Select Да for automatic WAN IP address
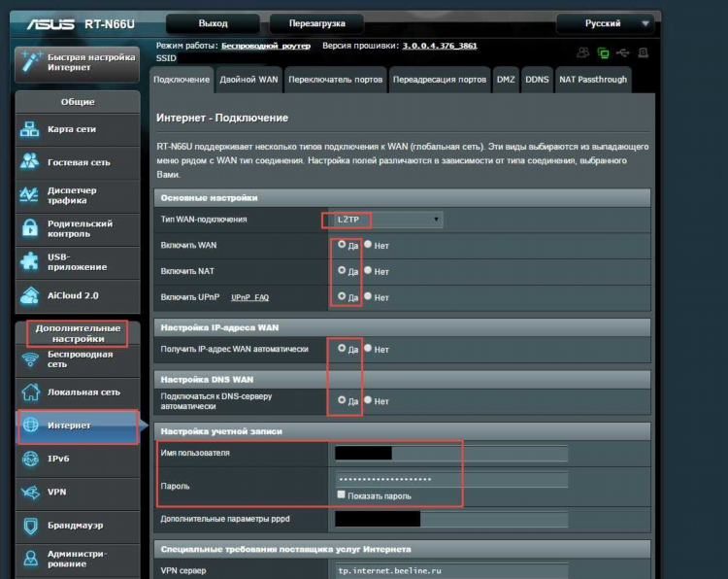Image resolution: width=728 pixels, height=579 pixels. (342, 349)
